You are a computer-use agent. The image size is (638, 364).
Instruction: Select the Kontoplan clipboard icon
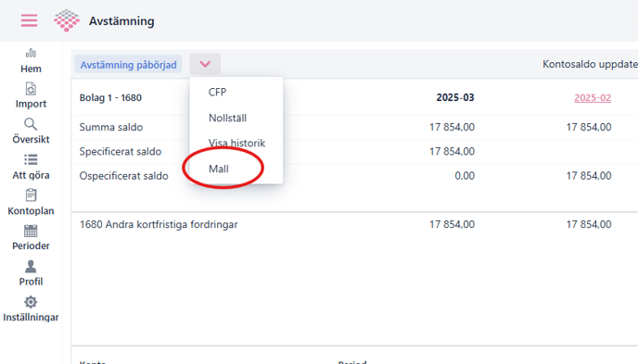31,195
